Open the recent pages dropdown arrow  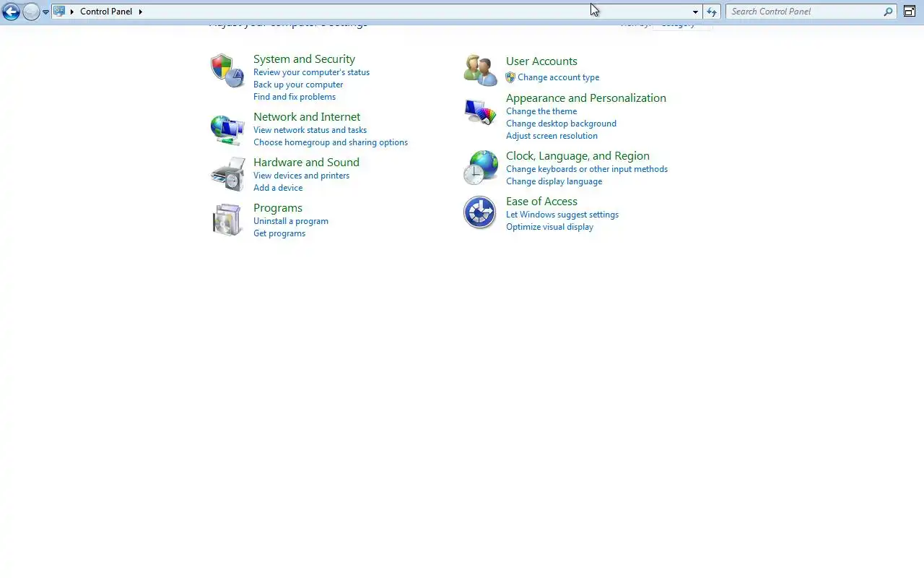[45, 12]
